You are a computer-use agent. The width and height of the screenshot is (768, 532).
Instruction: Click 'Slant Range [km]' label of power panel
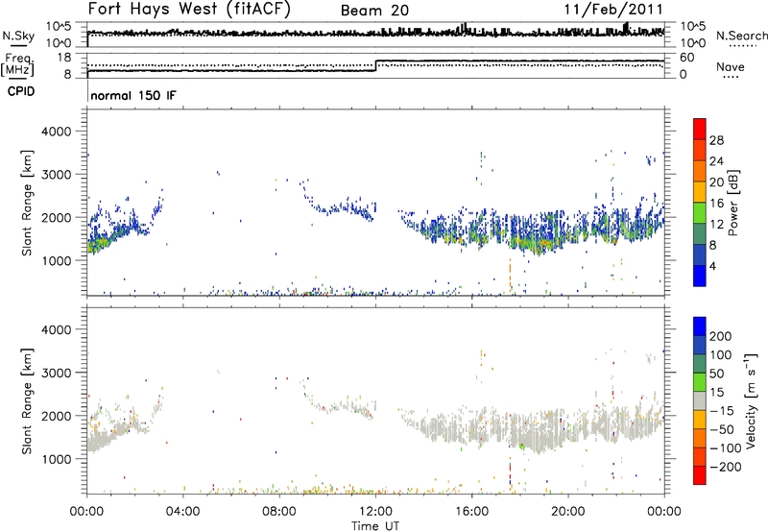point(27,203)
